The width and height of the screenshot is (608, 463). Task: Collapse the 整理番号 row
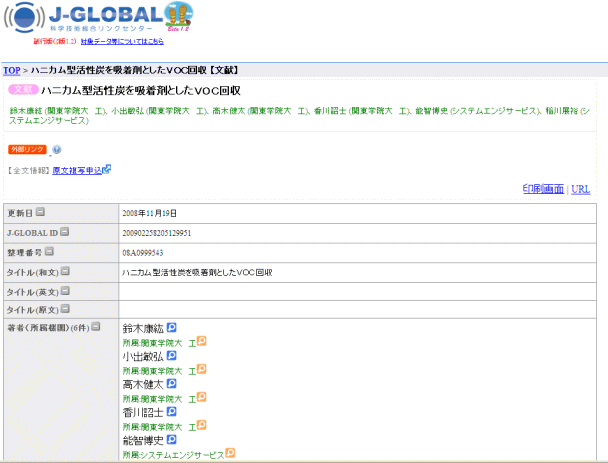point(49,252)
